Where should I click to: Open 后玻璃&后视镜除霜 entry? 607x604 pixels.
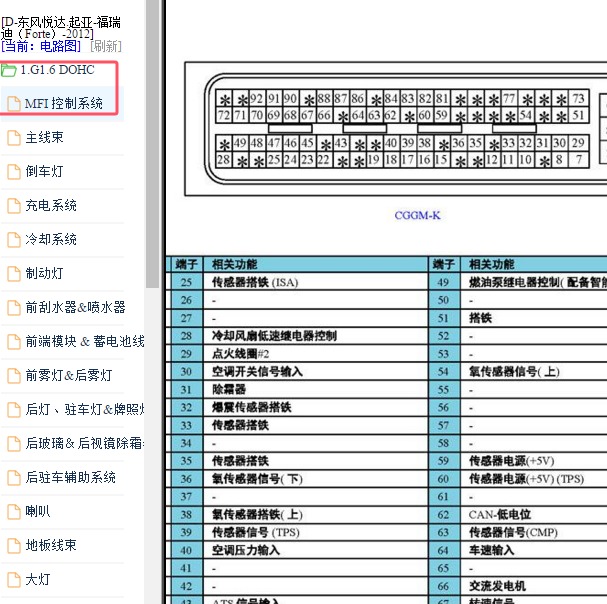click(85, 444)
